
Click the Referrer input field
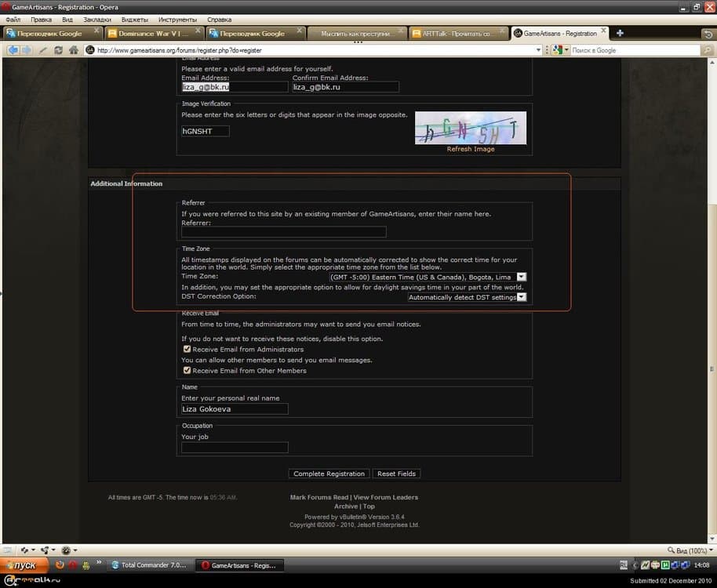(x=283, y=232)
